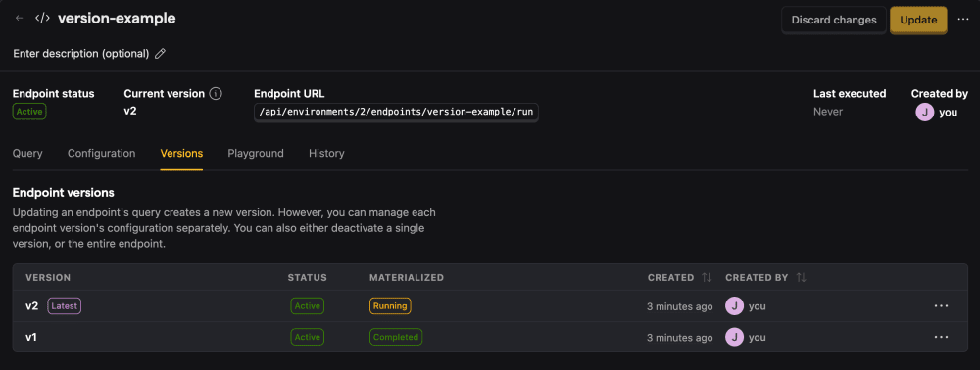Open the v1 row actions menu
The height and width of the screenshot is (370, 980).
pyautogui.click(x=941, y=337)
